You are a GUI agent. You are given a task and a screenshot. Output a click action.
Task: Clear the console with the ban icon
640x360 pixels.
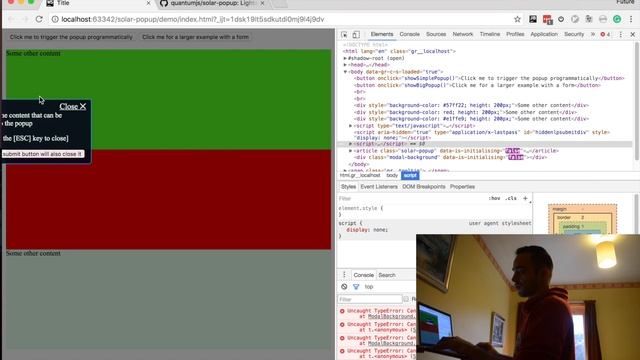point(344,287)
